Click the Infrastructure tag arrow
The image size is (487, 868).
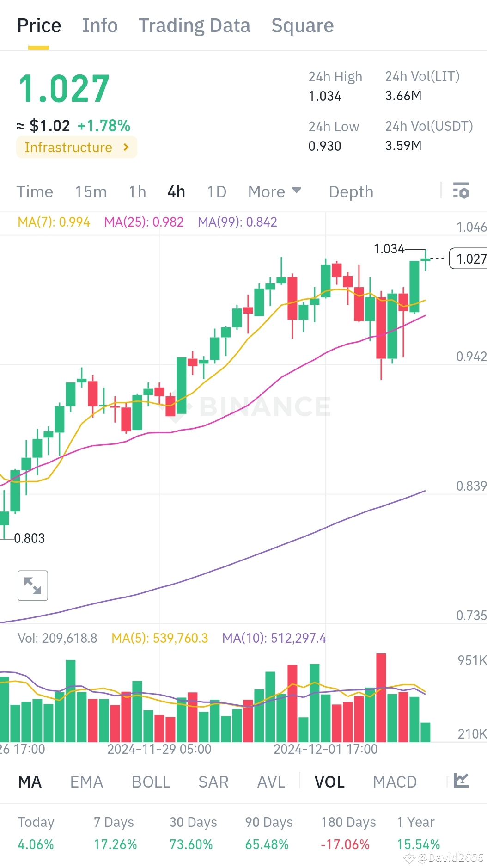(x=126, y=147)
